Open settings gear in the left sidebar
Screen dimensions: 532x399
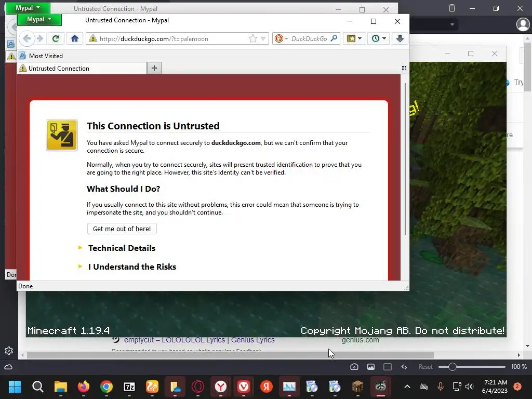[9, 351]
